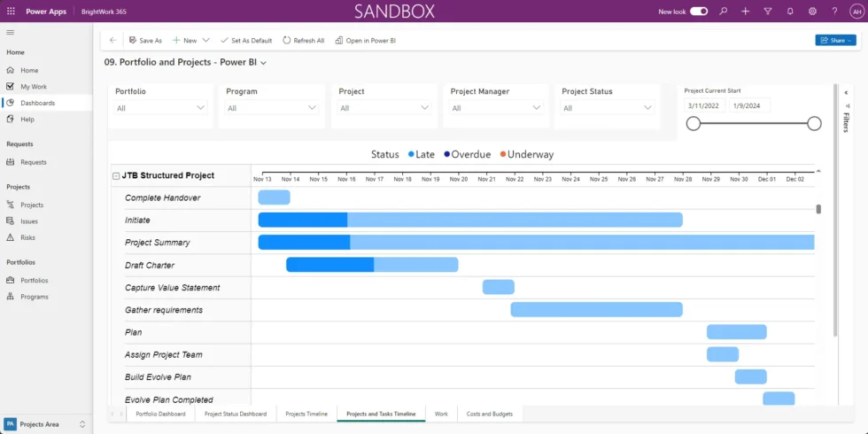
Task: Open the Portfolio filter dropdown
Action: coord(161,108)
